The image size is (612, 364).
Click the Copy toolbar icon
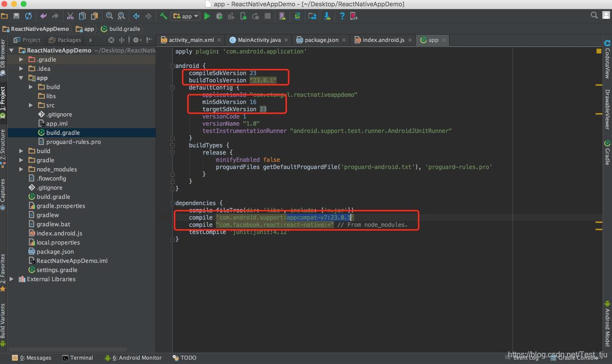tap(82, 16)
